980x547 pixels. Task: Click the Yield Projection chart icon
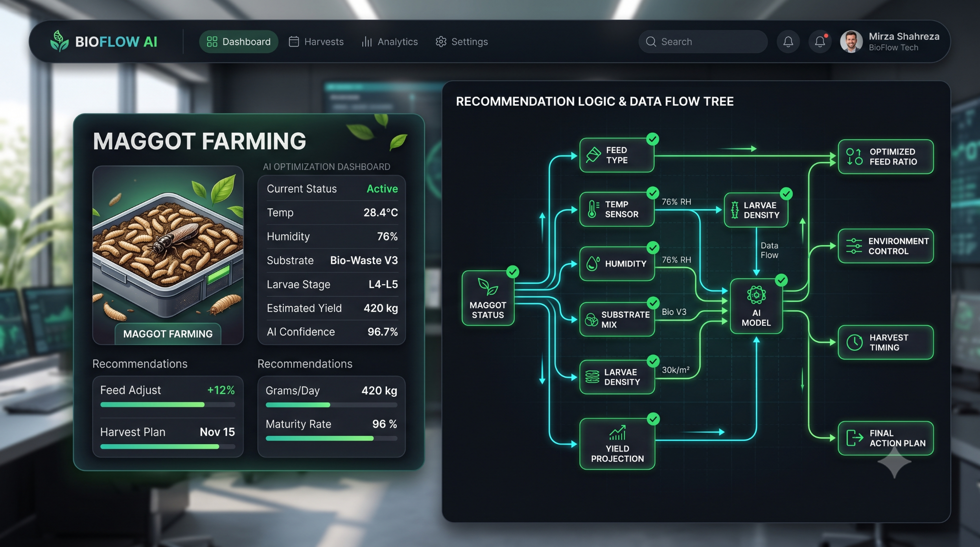point(617,433)
